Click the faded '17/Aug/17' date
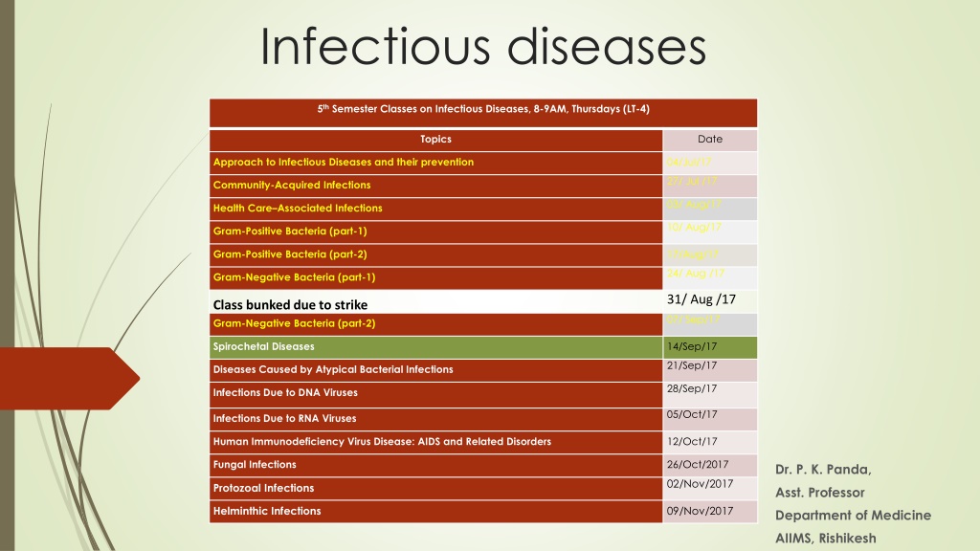The height and width of the screenshot is (551, 980). [x=693, y=254]
